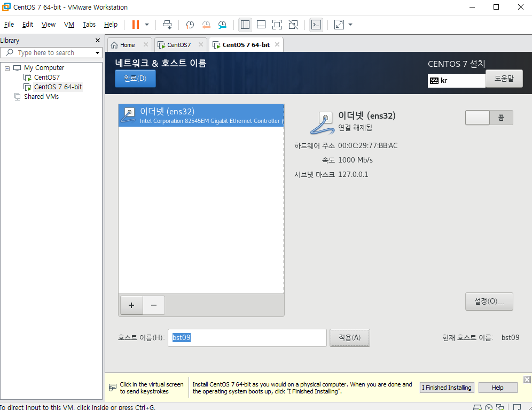Open the Edit menu
Screen dimensions: 532x410
click(x=27, y=25)
